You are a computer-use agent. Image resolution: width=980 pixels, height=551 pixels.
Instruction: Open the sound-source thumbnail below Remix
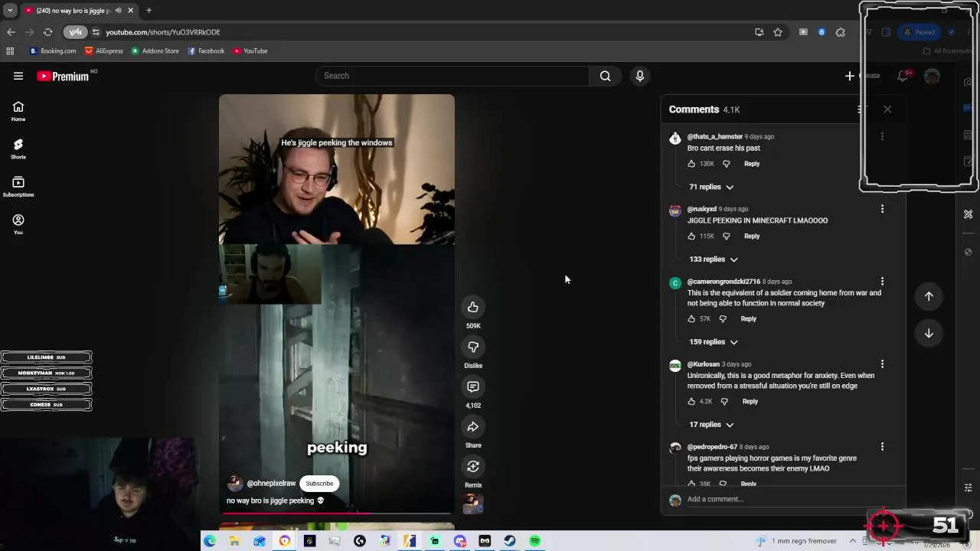tap(473, 504)
